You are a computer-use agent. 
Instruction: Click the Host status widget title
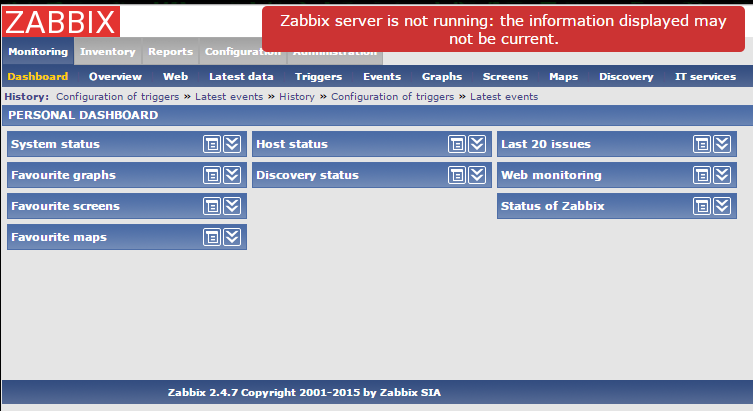(291, 144)
